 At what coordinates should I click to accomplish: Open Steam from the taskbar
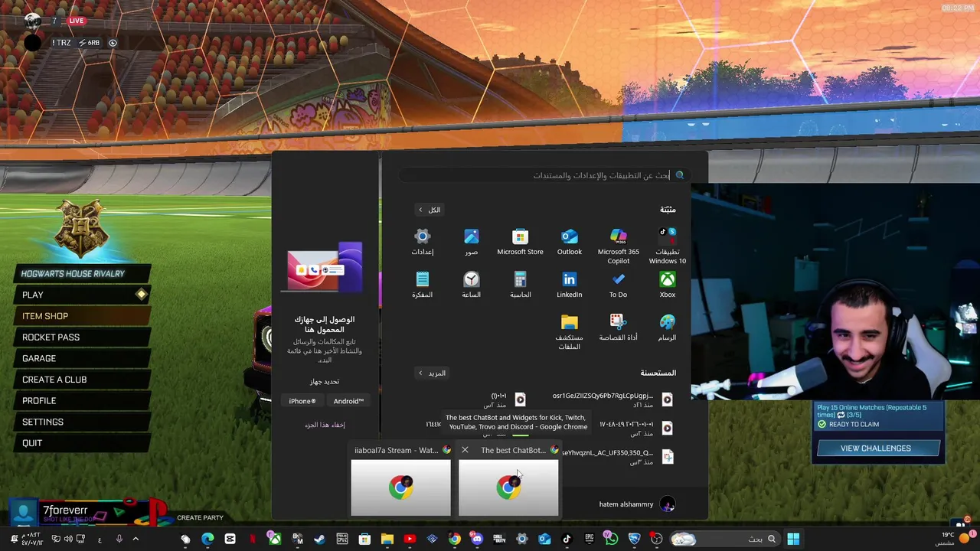click(319, 540)
